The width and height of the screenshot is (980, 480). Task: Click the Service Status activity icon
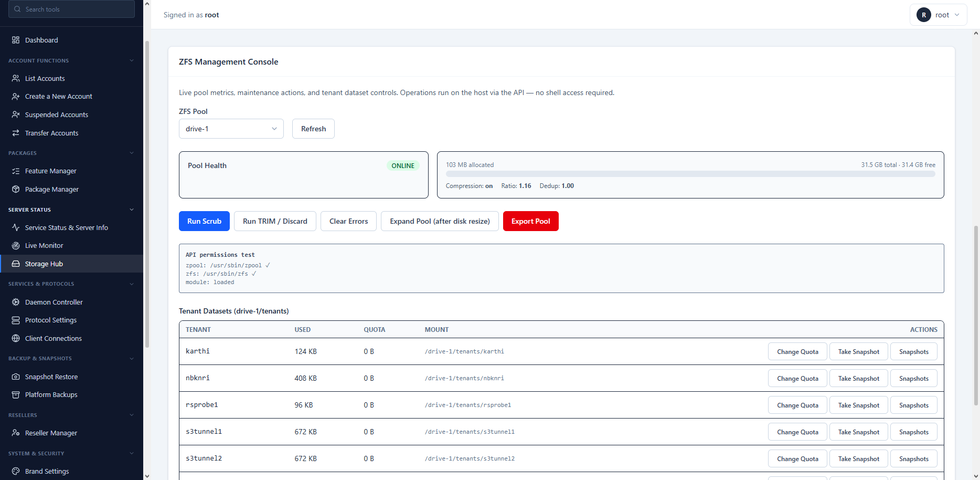(x=16, y=227)
